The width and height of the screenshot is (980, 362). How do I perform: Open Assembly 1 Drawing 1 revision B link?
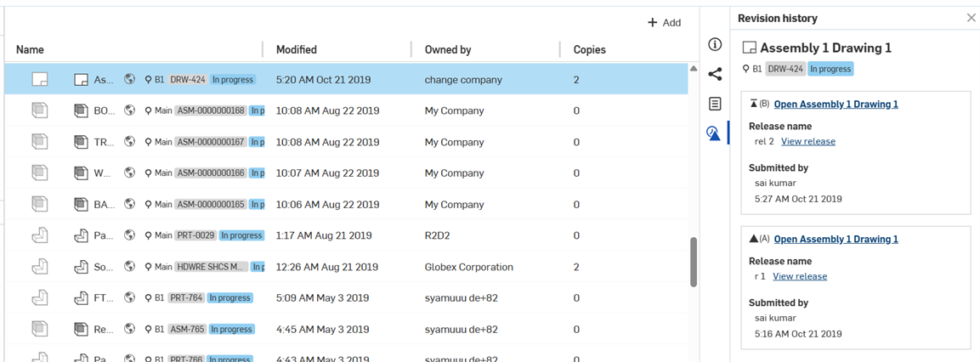(836, 105)
